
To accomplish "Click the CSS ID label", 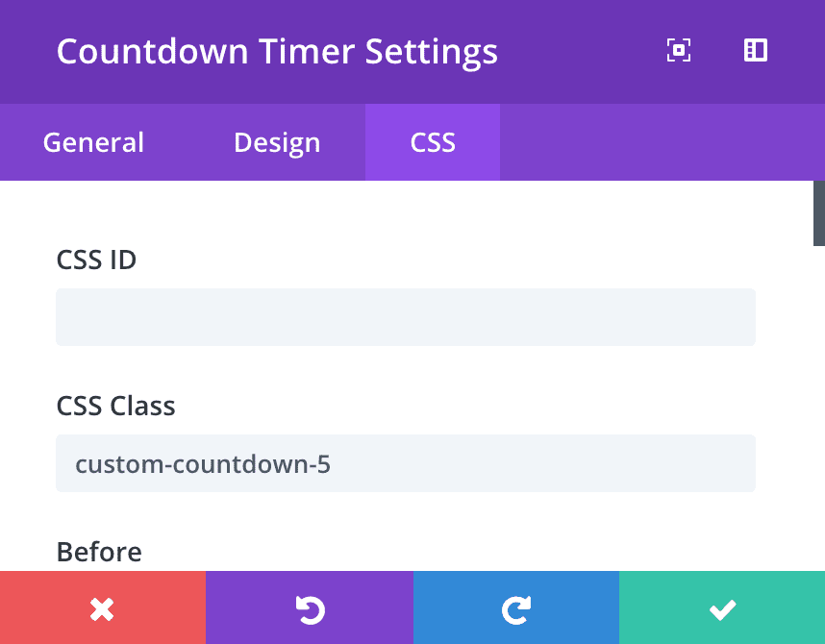I will tap(96, 260).
